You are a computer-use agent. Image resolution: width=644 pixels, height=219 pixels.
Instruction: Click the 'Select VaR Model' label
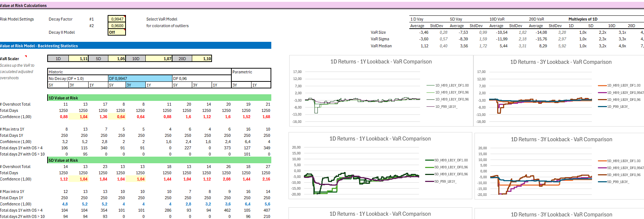162,19
